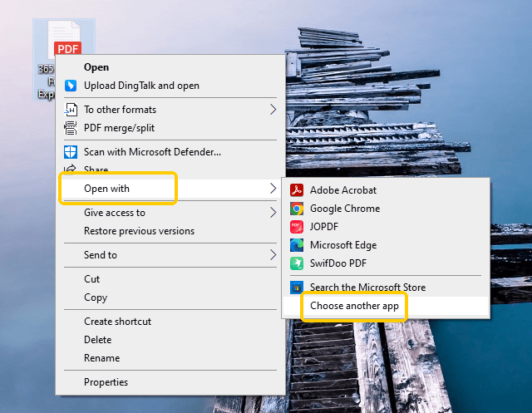
Task: Expand the 'Send to' submenu arrow
Action: click(x=273, y=255)
